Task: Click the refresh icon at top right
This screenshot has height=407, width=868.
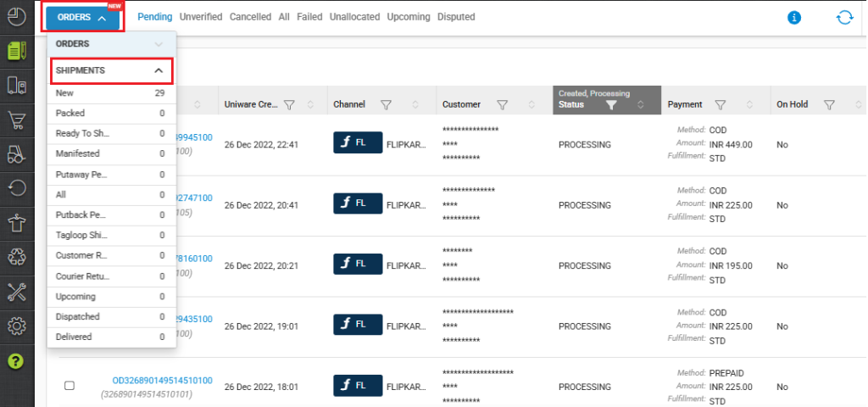Action: click(x=844, y=17)
